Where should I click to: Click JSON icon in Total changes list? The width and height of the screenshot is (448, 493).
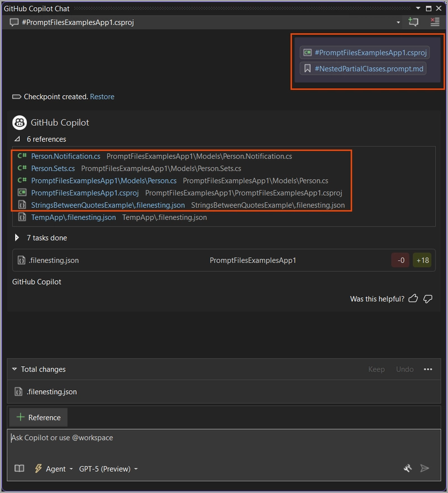pos(18,392)
